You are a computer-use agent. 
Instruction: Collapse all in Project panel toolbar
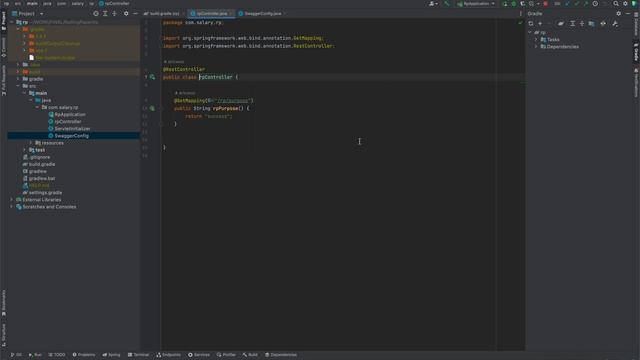(114, 13)
